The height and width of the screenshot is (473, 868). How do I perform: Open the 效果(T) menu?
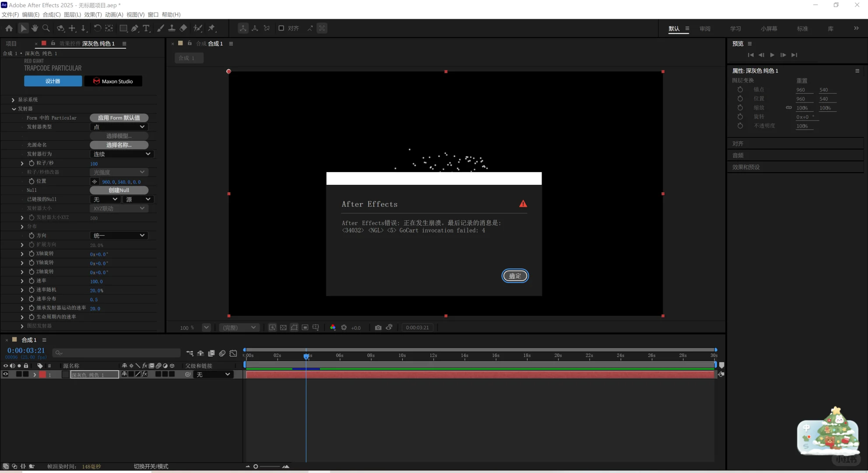tap(93, 14)
